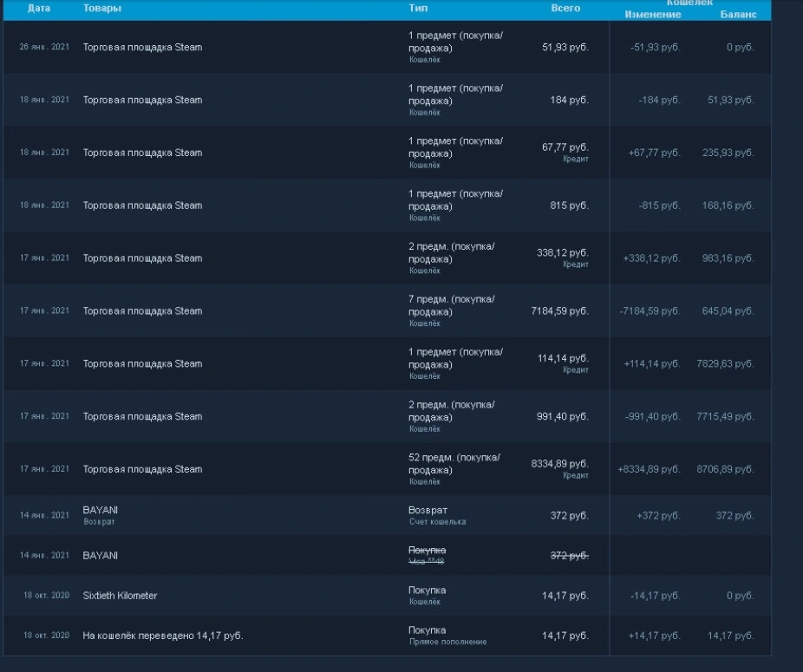Screen dimensions: 803x672
Task: Click the 26 янв. 2021 date cell
Action: pos(44,47)
